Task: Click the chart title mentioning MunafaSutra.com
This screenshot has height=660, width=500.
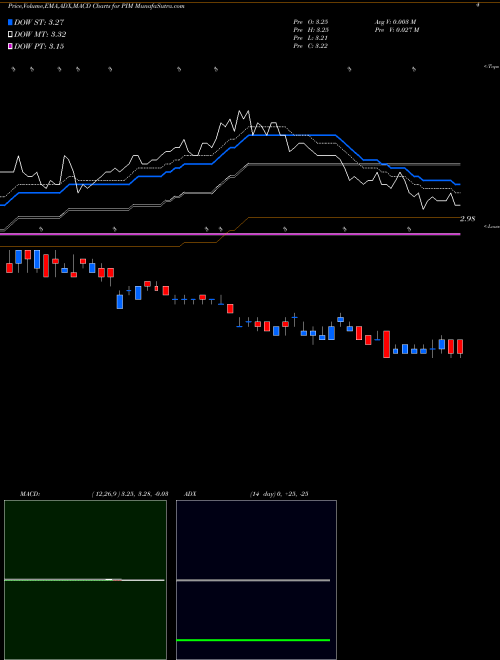Action: coord(96,6)
